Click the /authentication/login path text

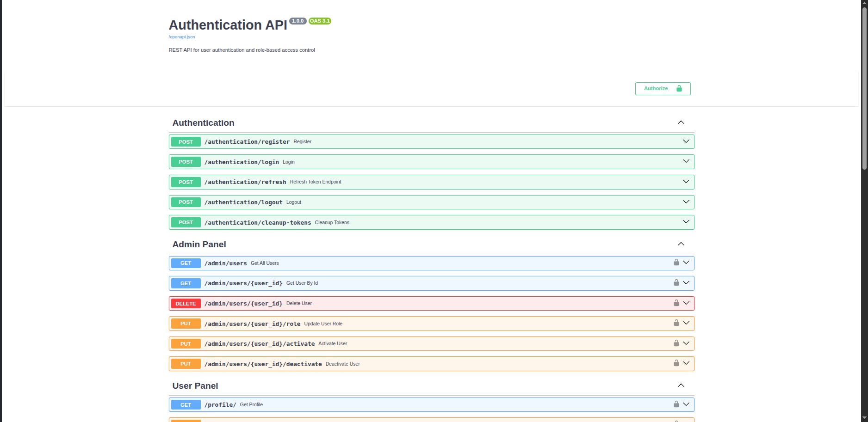coord(242,162)
